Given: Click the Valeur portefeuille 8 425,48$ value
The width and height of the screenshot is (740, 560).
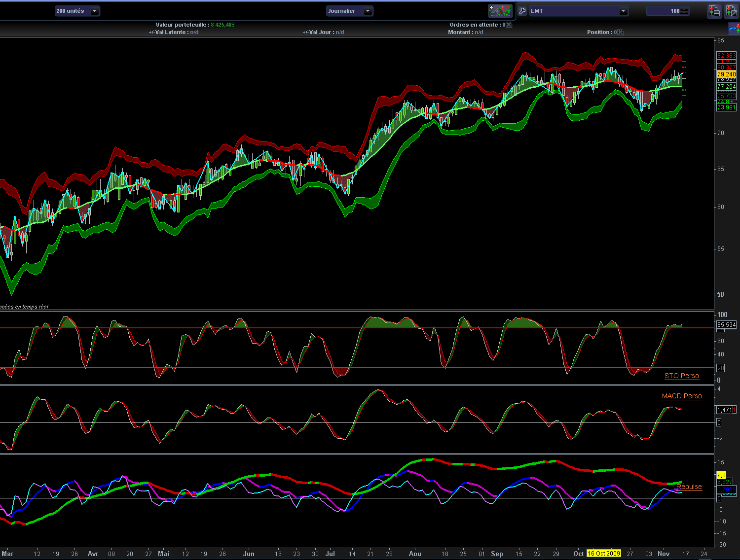Looking at the screenshot, I should (x=222, y=25).
